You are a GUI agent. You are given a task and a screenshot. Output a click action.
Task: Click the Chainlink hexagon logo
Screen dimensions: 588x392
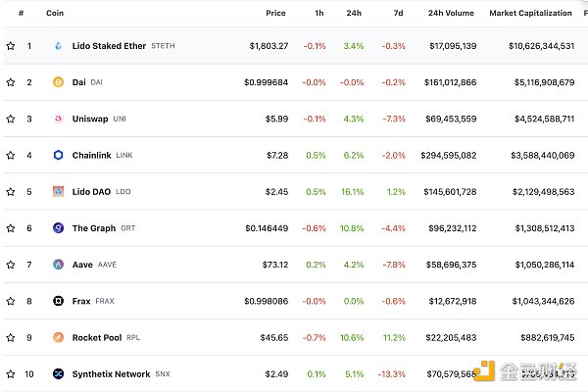tap(58, 155)
